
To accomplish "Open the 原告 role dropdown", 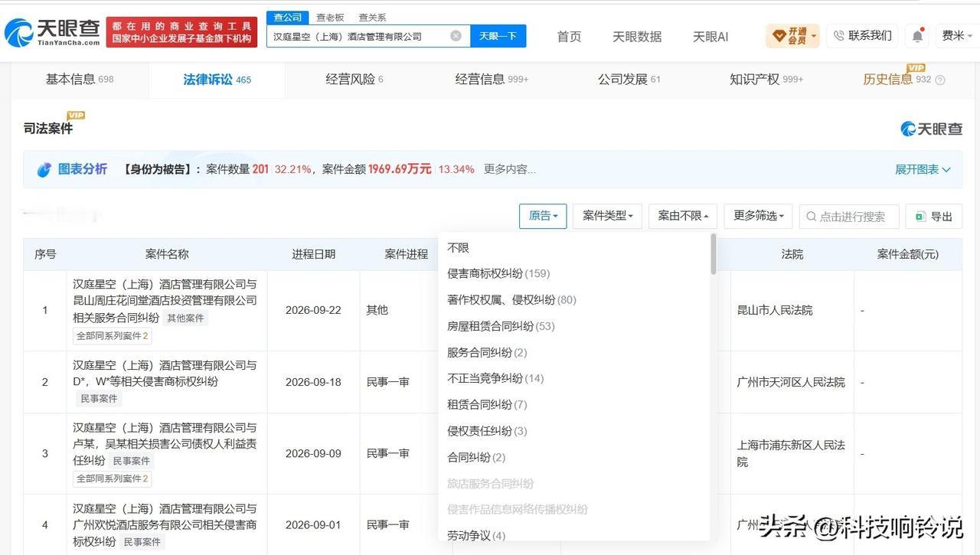I will (x=543, y=216).
